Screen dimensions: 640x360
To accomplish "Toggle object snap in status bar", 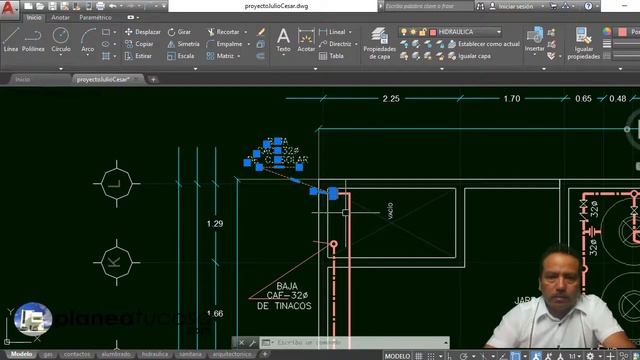I will 515,356.
